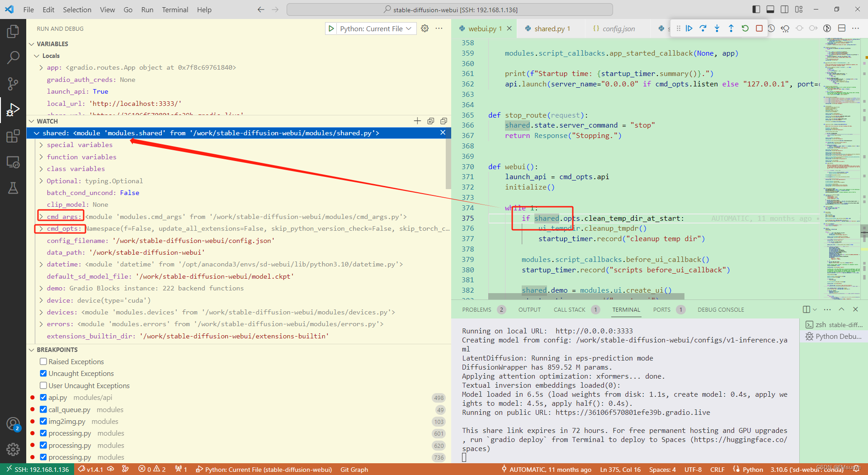Uncheck the call_queue.py breakpoint
The image size is (868, 475).
point(43,409)
